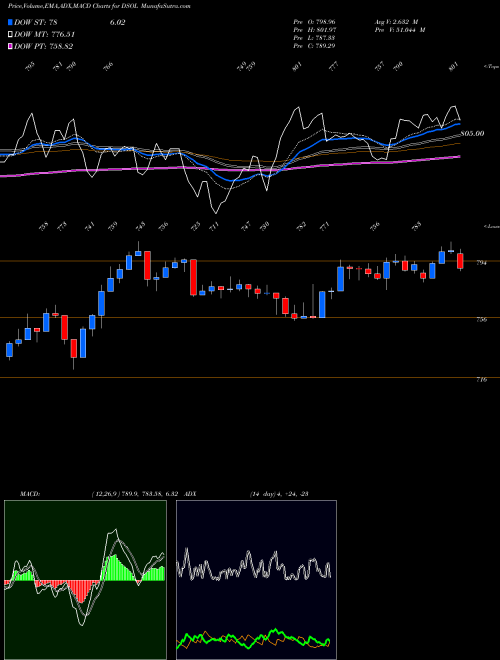Viewport: 500px width, 660px height.
Task: Click the '794' price axis label
Action: 481,263
